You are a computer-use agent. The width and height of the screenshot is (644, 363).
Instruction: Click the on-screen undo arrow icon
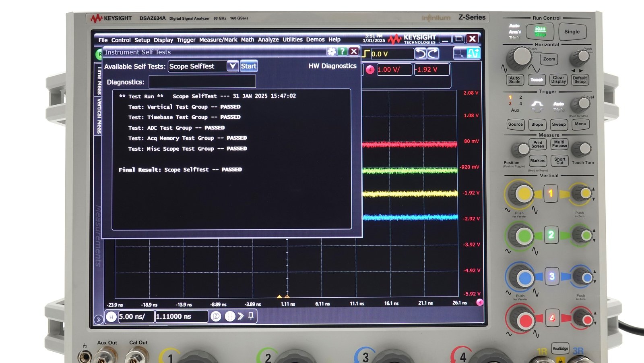(421, 54)
